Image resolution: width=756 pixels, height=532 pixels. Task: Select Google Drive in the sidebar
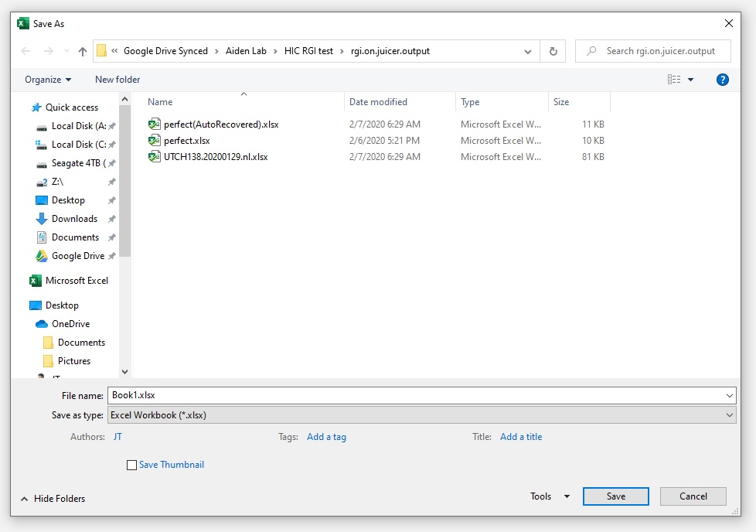[x=80, y=255]
